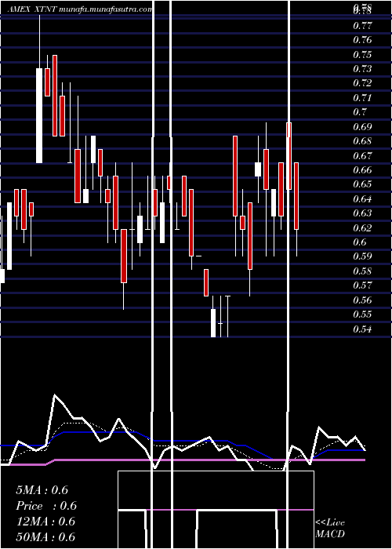392x549 pixels.
Task: Click the 0.56 price axis label
Action: pyautogui.click(x=362, y=300)
